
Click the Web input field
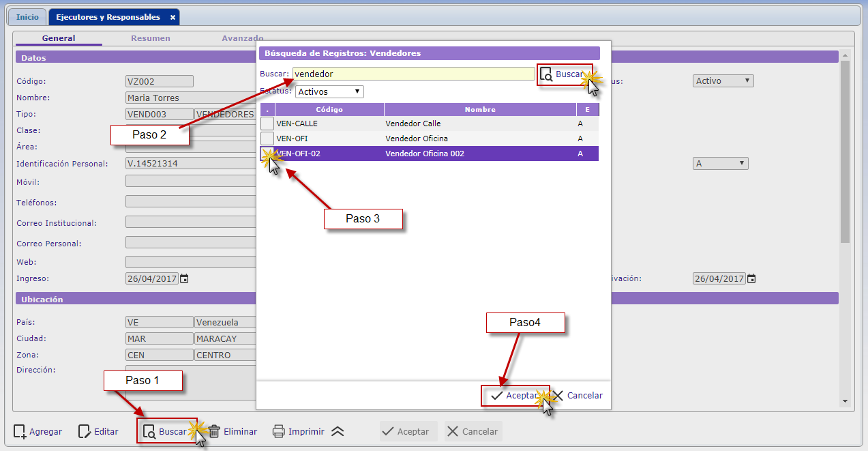[191, 262]
